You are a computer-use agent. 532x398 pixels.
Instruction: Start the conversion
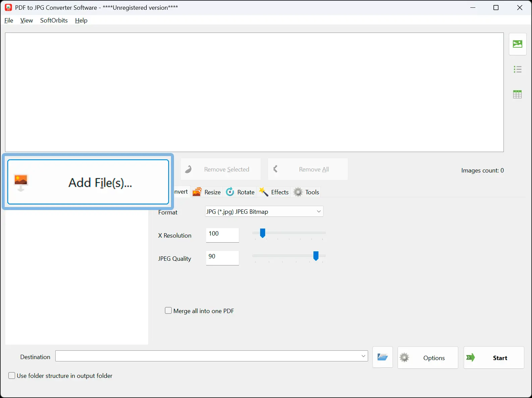494,358
